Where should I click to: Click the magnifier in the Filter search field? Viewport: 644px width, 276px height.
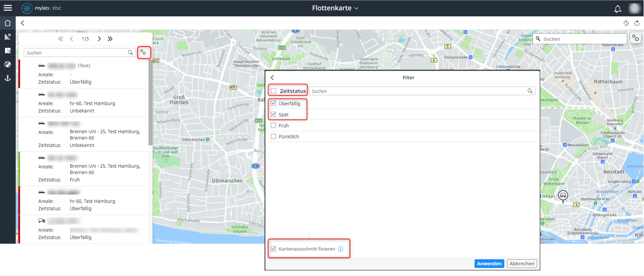point(530,91)
